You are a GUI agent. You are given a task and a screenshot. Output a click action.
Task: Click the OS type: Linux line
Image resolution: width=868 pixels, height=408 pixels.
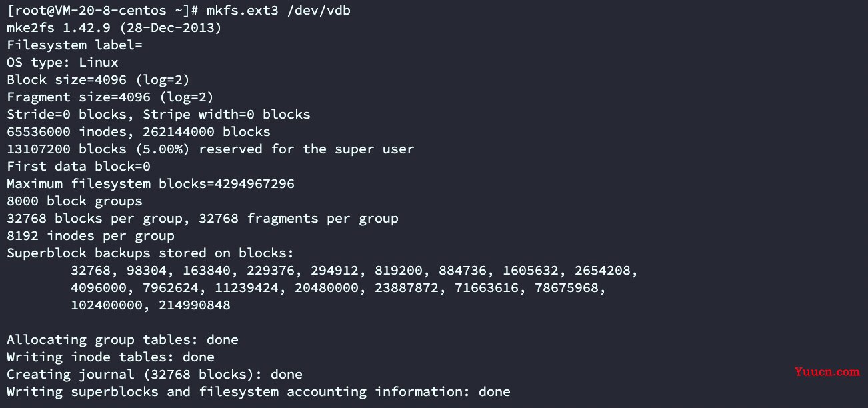[63, 63]
